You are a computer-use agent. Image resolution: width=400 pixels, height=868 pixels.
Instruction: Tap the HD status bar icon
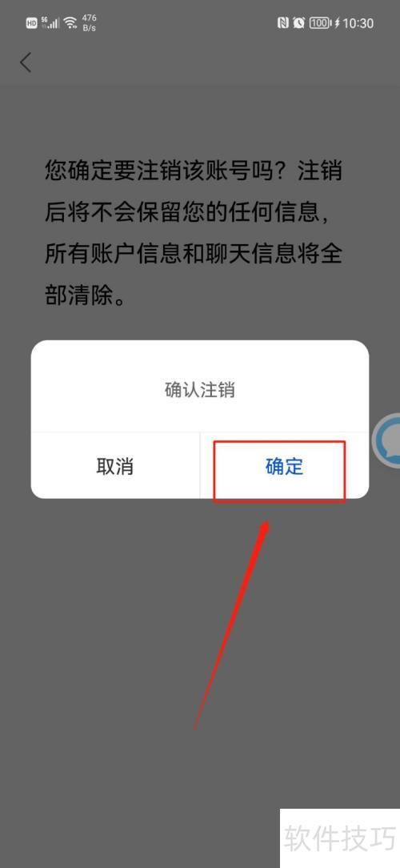(x=31, y=23)
